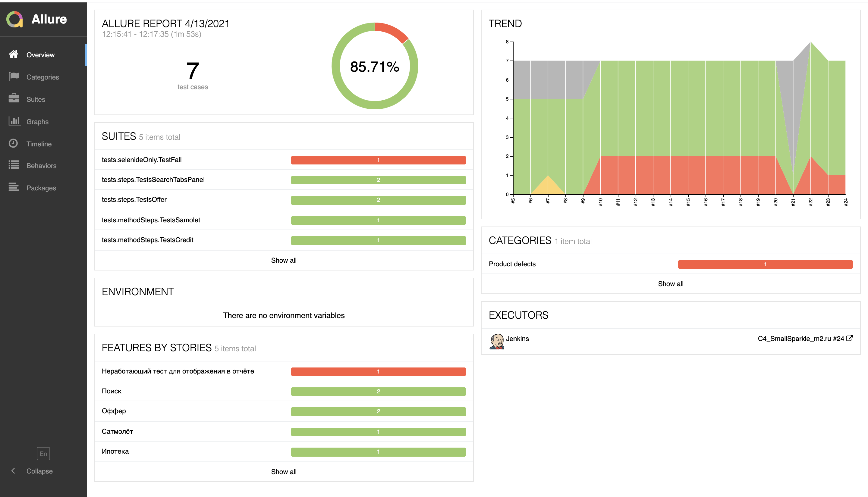Open the Ипотека feature row

[x=284, y=452]
